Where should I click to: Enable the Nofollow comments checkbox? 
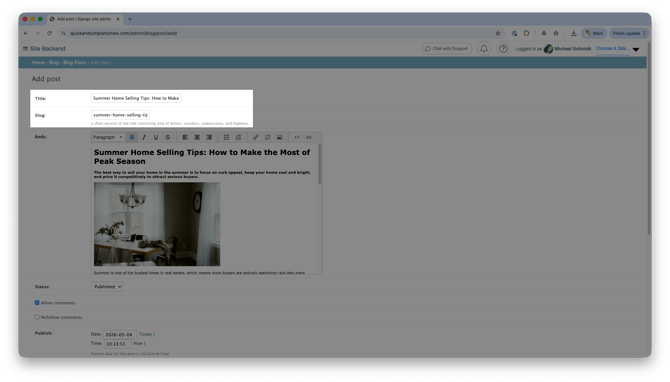(x=37, y=317)
